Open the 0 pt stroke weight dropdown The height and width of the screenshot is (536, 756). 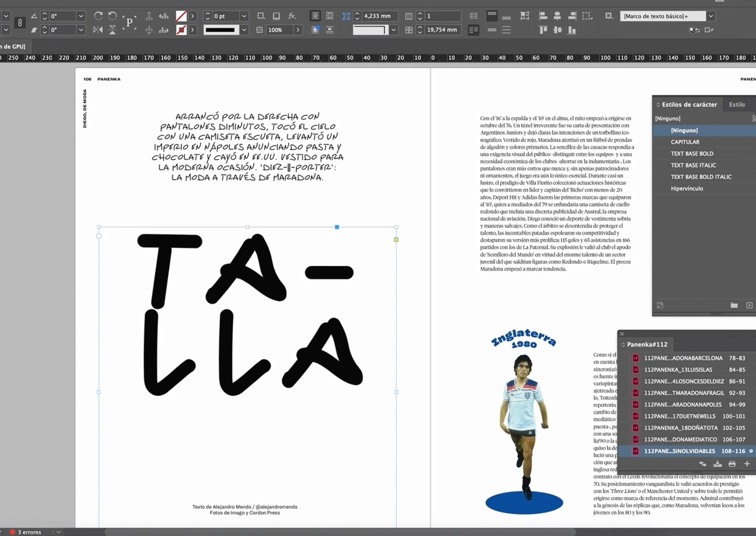pyautogui.click(x=244, y=16)
